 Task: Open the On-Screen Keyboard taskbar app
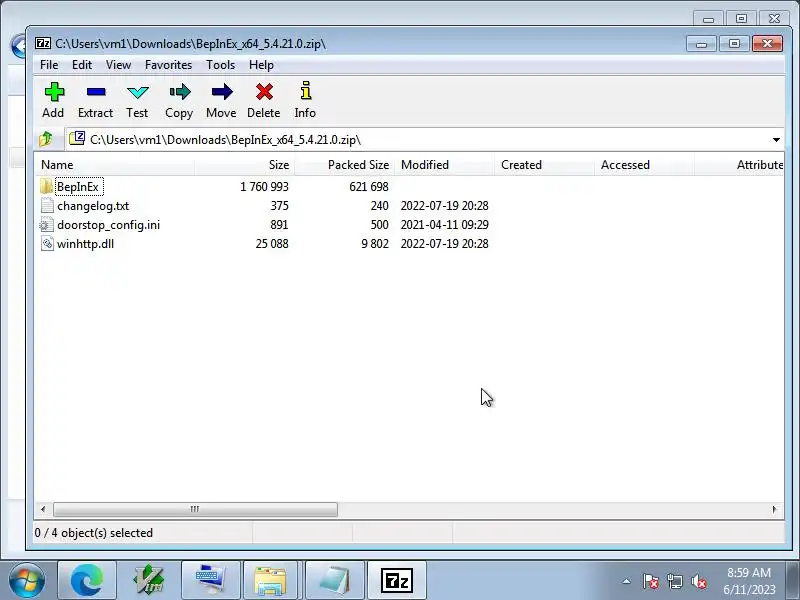211,580
